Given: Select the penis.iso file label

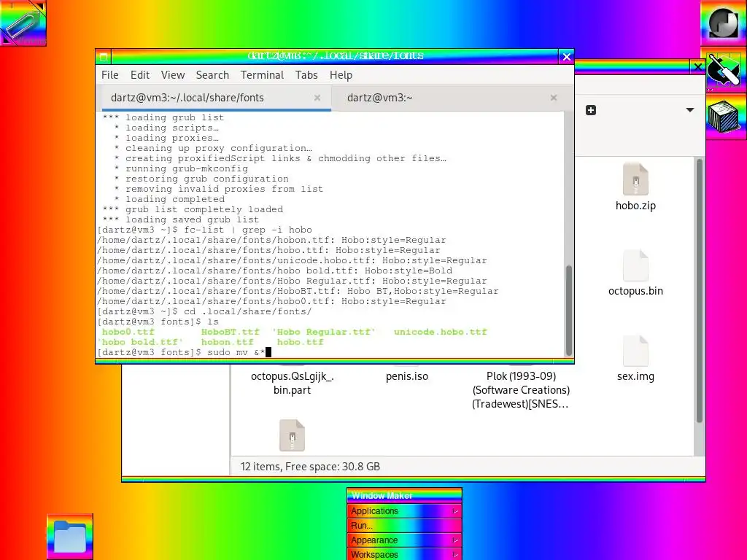Looking at the screenshot, I should pos(407,376).
